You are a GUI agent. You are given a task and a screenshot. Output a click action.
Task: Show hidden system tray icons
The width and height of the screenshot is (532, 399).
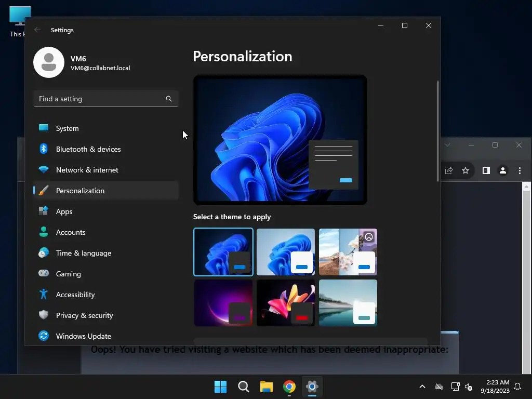coord(422,387)
